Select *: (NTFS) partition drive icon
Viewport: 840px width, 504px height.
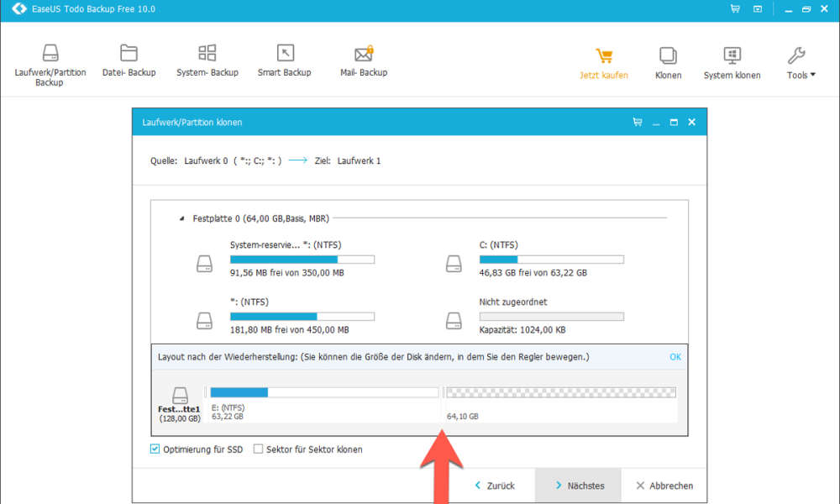tap(204, 320)
